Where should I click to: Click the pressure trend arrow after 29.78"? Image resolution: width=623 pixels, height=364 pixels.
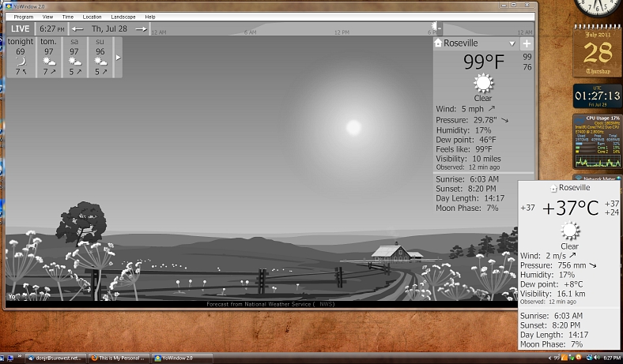tap(504, 119)
